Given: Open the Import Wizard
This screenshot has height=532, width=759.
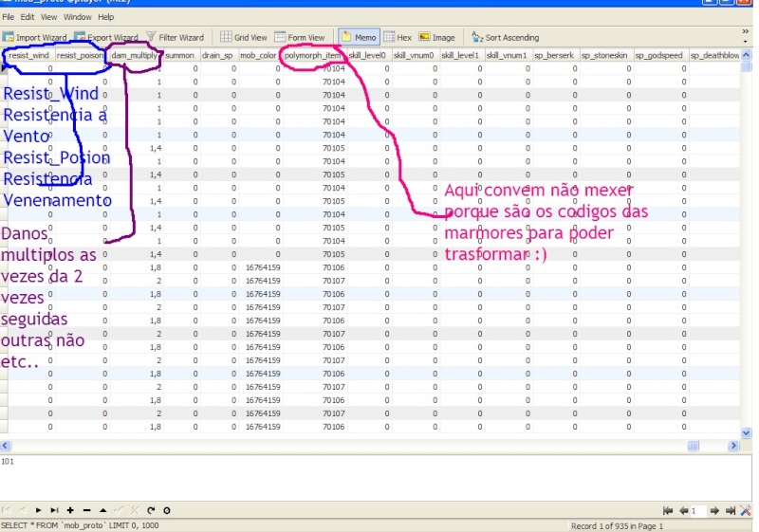Looking at the screenshot, I should pyautogui.click(x=35, y=37).
